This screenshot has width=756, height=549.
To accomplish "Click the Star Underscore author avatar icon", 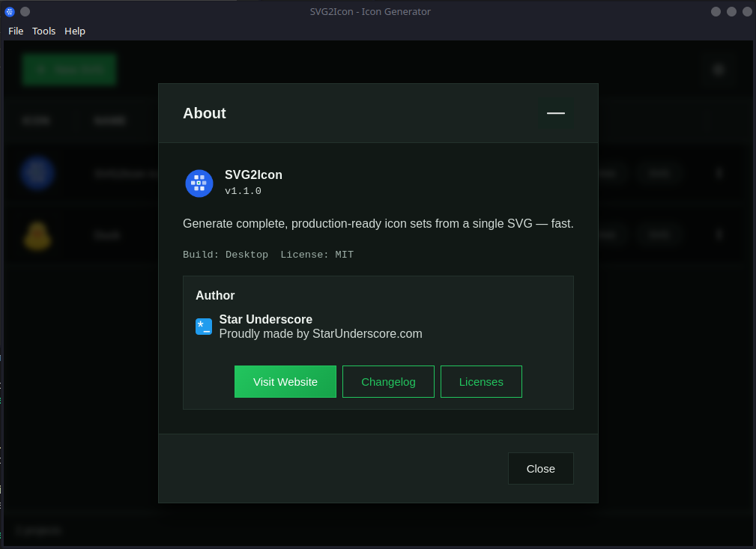I will tap(203, 327).
